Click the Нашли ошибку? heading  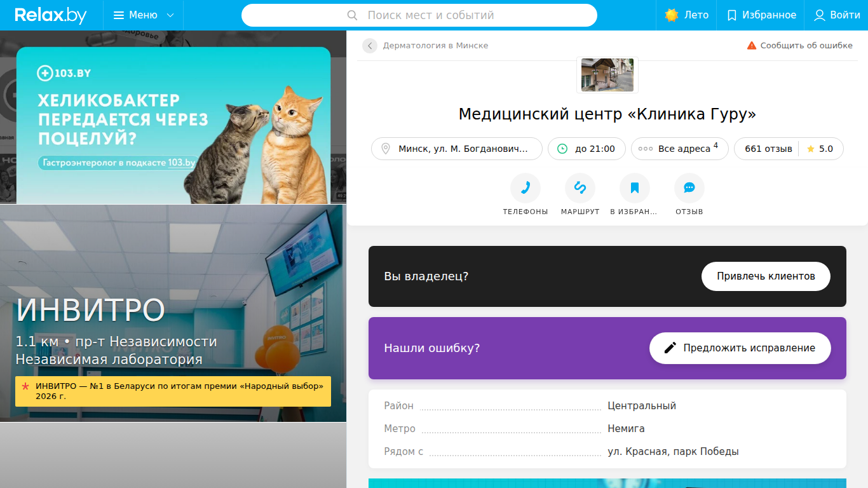click(432, 348)
